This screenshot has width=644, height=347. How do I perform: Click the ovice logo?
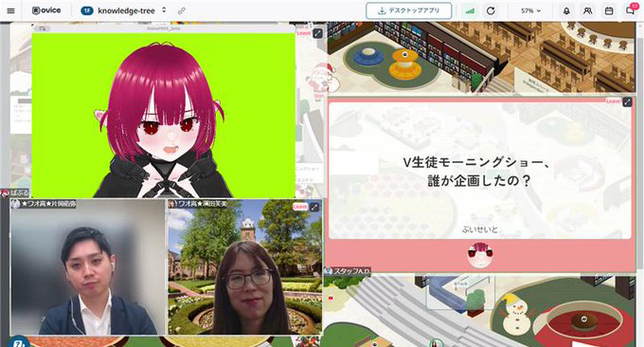(46, 10)
